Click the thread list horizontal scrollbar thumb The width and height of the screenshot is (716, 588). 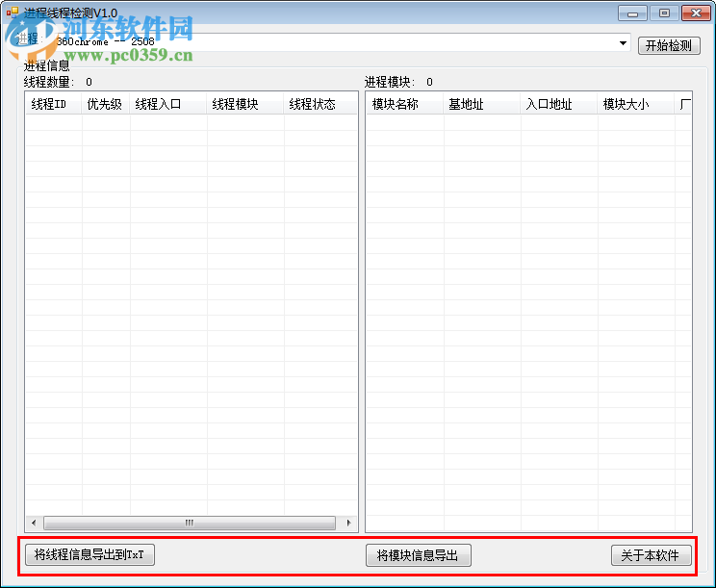[190, 523]
